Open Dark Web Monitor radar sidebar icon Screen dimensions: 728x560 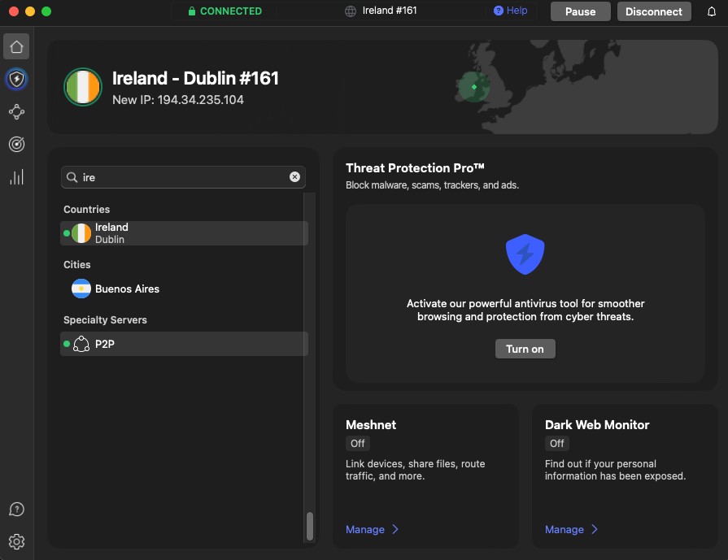click(x=16, y=145)
